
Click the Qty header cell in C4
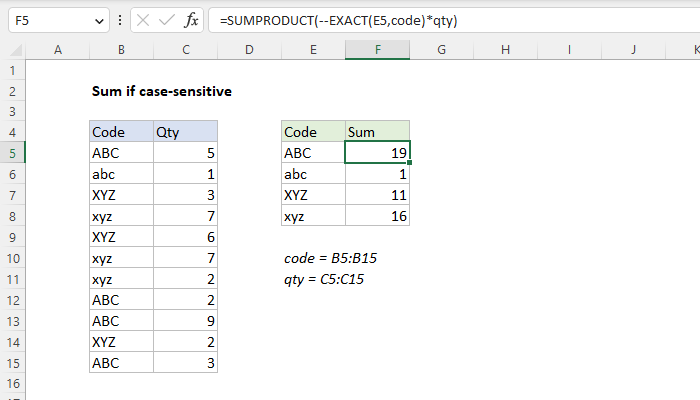(185, 132)
